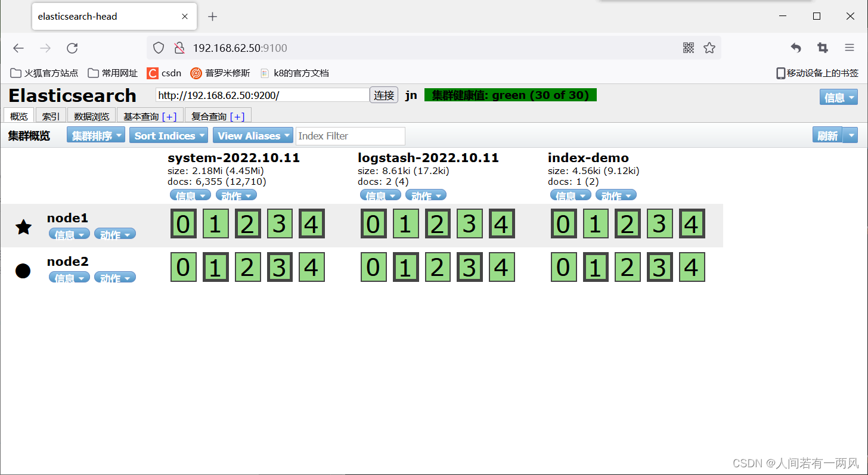Open 动作 dropdown for index-demo
The height and width of the screenshot is (475, 868).
(x=616, y=195)
